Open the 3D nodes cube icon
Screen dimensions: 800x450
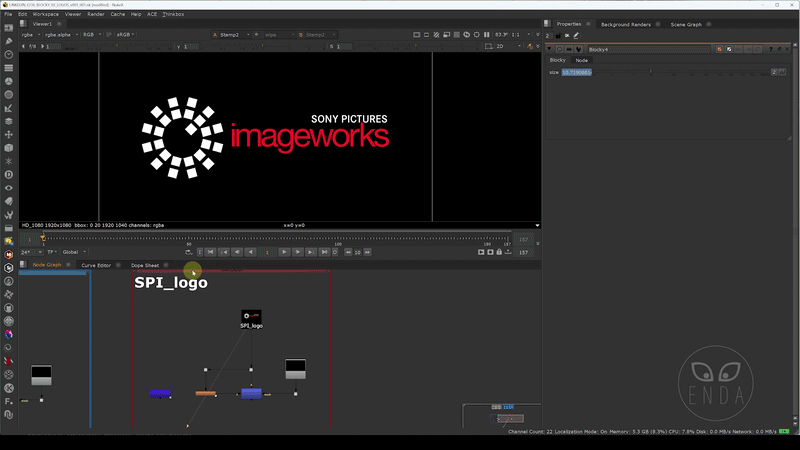(9, 148)
